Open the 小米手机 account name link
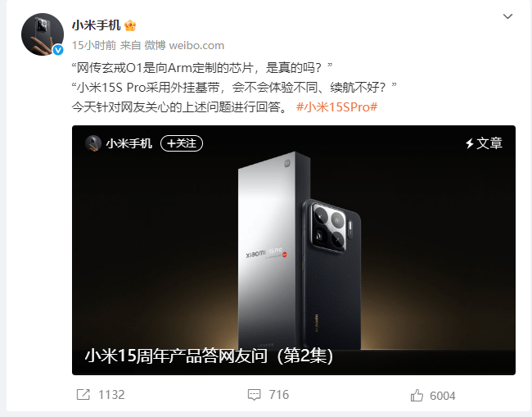 (96, 25)
